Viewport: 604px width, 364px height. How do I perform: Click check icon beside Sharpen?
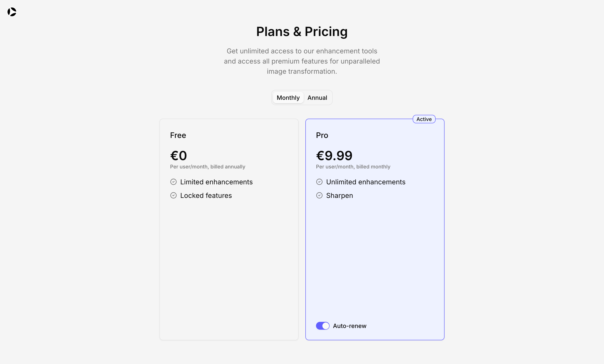tap(319, 195)
